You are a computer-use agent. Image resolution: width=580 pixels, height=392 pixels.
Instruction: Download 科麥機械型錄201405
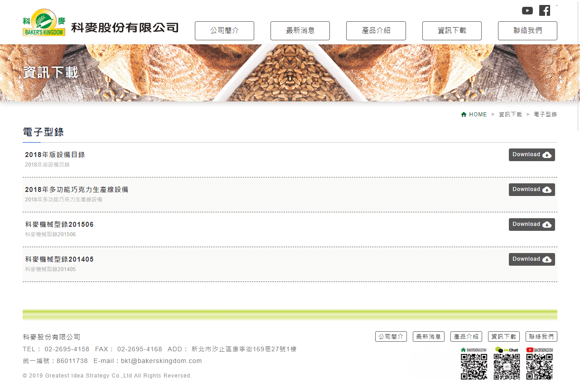pyautogui.click(x=532, y=259)
